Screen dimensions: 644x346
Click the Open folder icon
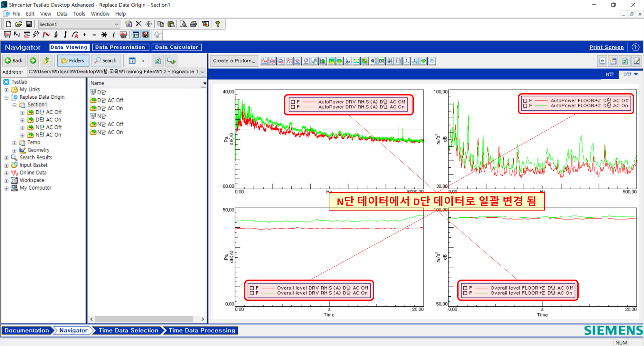pyautogui.click(x=19, y=24)
